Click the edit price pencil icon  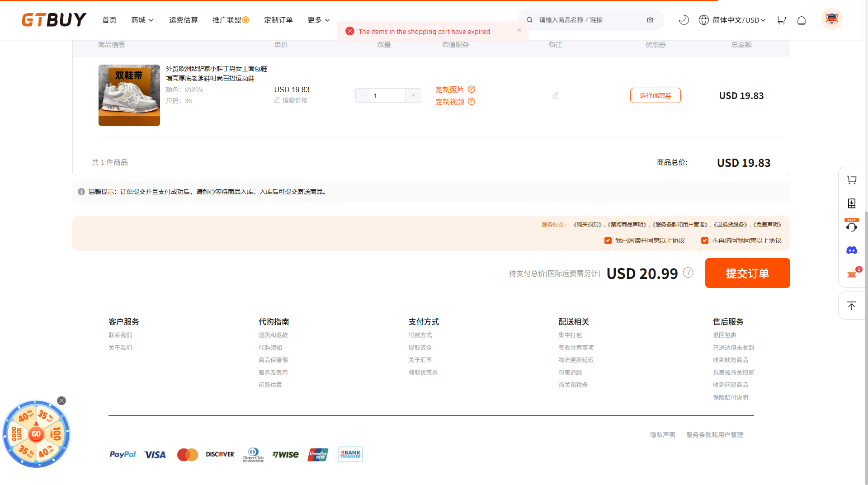tap(277, 100)
